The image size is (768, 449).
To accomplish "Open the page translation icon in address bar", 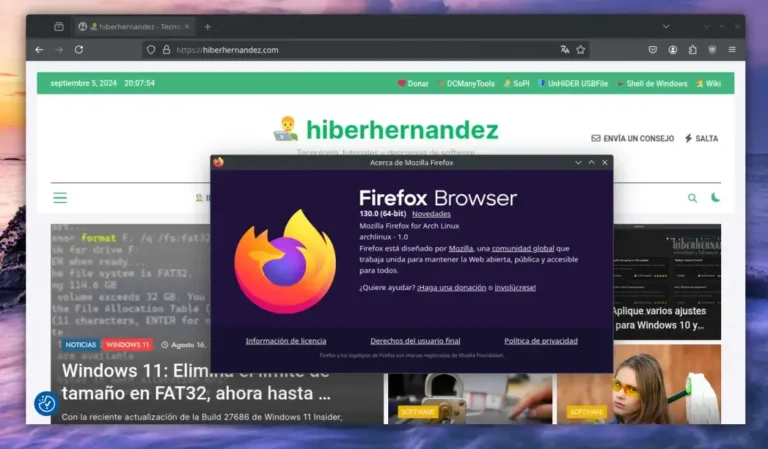I will tap(564, 49).
